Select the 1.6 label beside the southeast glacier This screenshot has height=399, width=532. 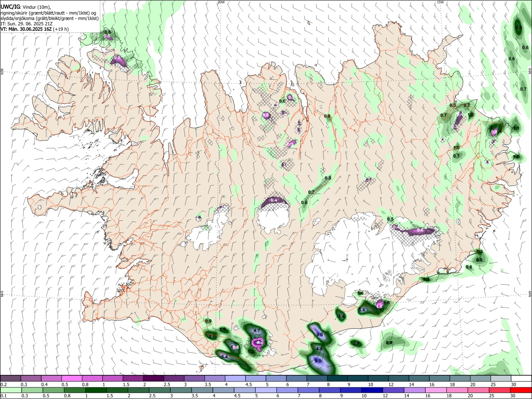[361, 293]
